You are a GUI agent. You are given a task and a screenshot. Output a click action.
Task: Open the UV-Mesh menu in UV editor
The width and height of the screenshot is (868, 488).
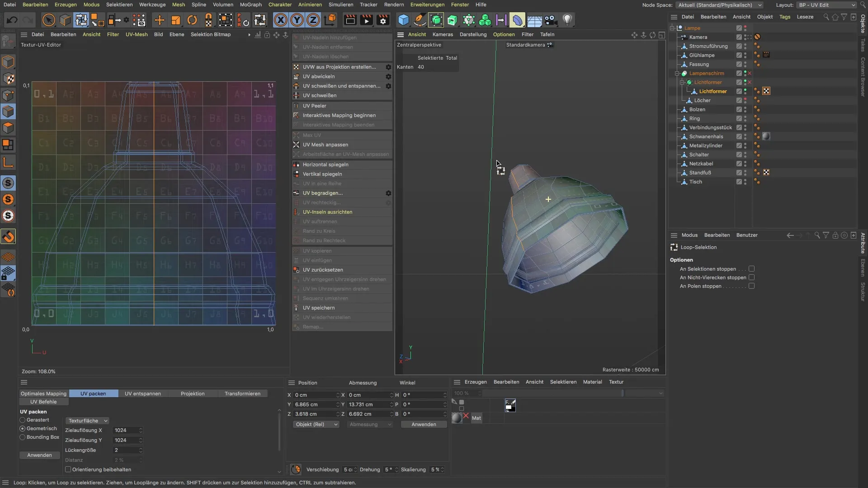[x=137, y=34]
